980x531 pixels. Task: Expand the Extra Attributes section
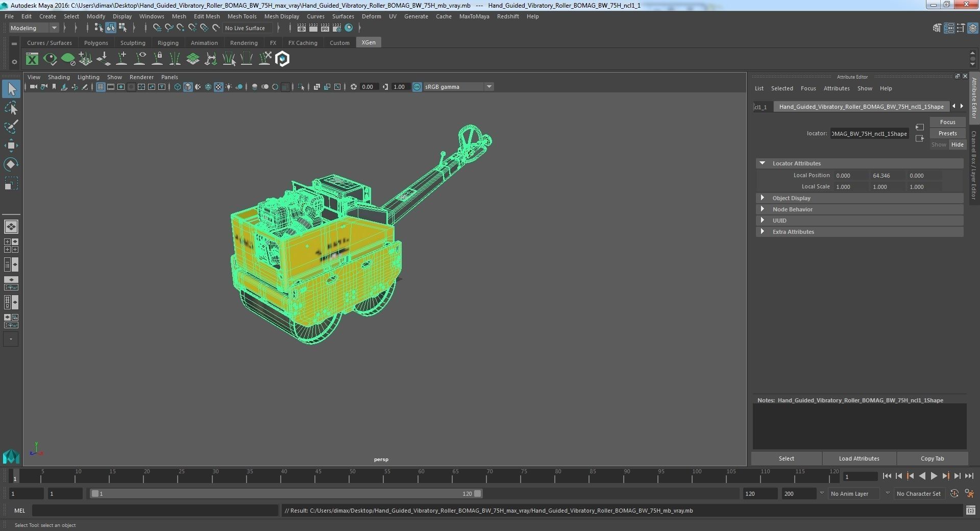pyautogui.click(x=763, y=232)
